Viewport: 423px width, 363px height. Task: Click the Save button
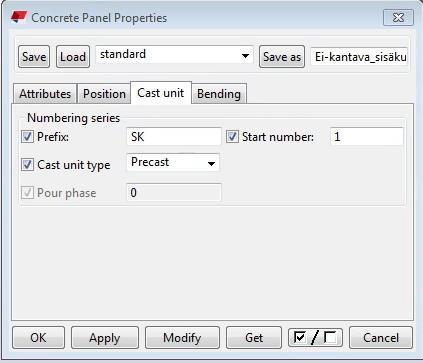(x=34, y=57)
